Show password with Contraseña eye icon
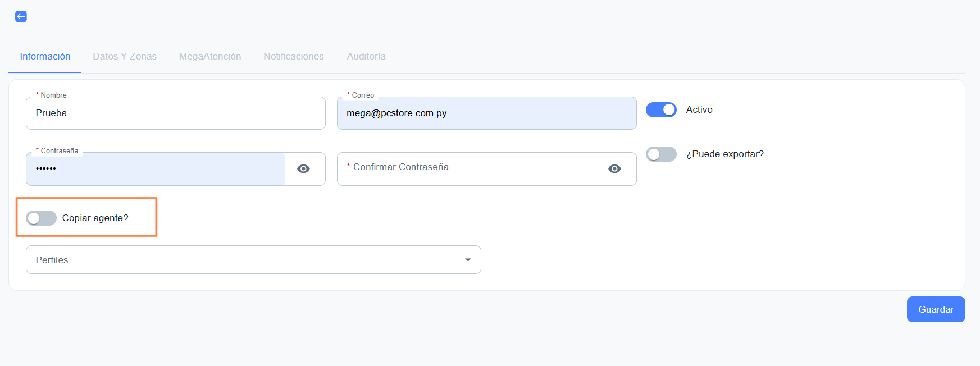The image size is (980, 366). [x=303, y=169]
